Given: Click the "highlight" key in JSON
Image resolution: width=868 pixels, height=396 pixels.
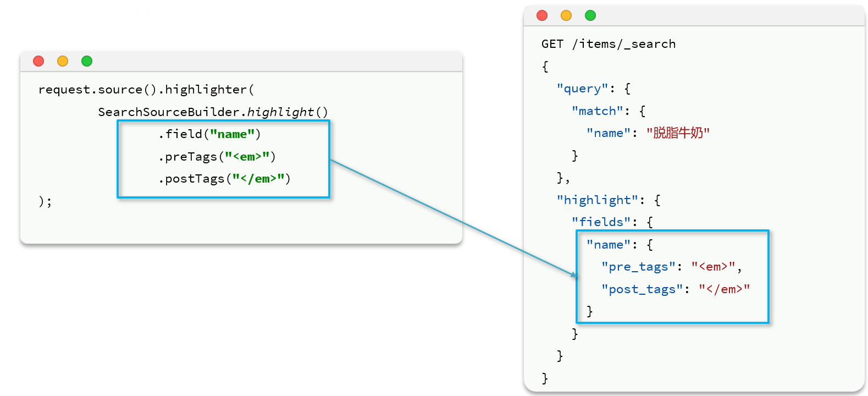Looking at the screenshot, I should pos(598,200).
